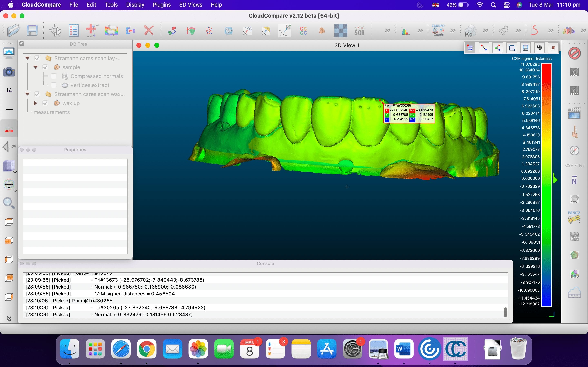Open the Display menu
This screenshot has width=588, height=367.
(x=135, y=5)
